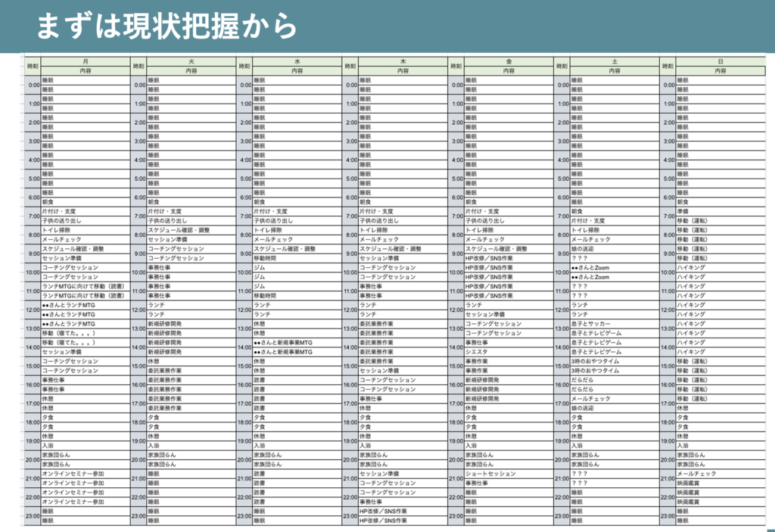Click the first ランチMTGに向けて移動（読書） cell
Image resolution: width=775 pixels, height=532 pixels.
point(86,286)
